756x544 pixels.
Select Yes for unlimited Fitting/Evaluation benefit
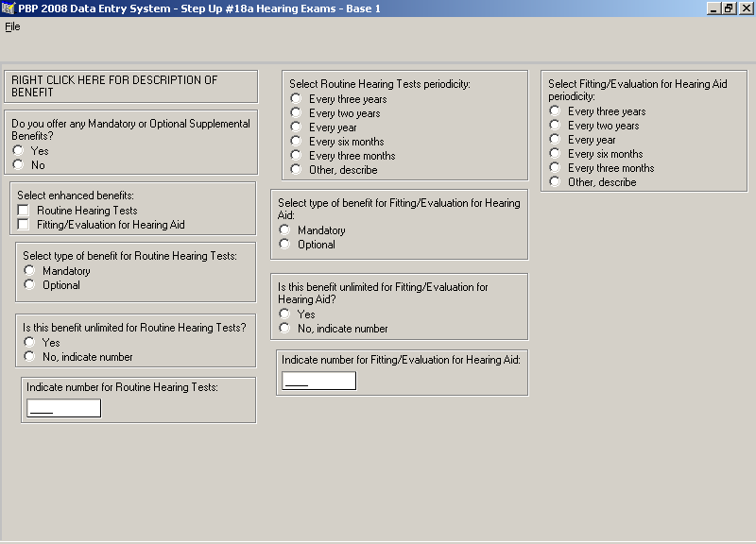284,314
